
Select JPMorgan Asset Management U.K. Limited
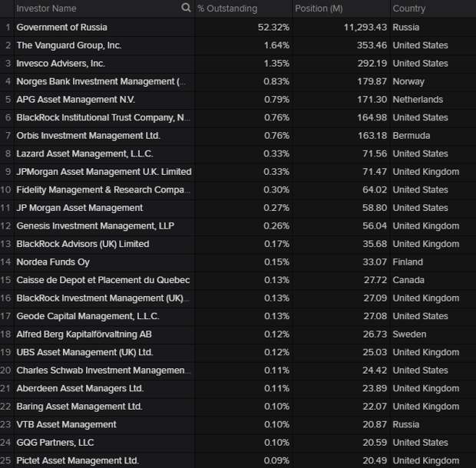(x=104, y=172)
